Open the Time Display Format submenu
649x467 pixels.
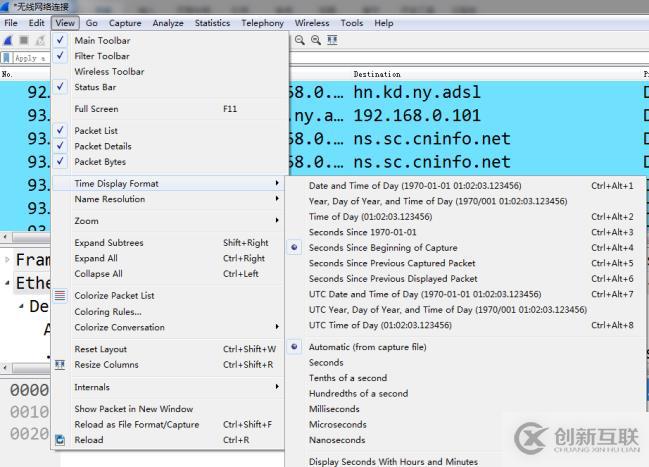[x=168, y=183]
